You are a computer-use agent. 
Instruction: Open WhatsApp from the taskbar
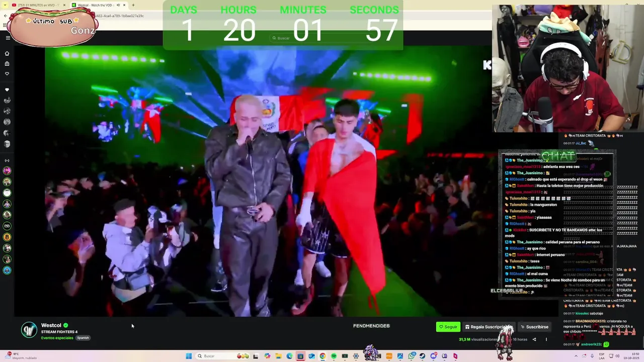pyautogui.click(x=411, y=356)
